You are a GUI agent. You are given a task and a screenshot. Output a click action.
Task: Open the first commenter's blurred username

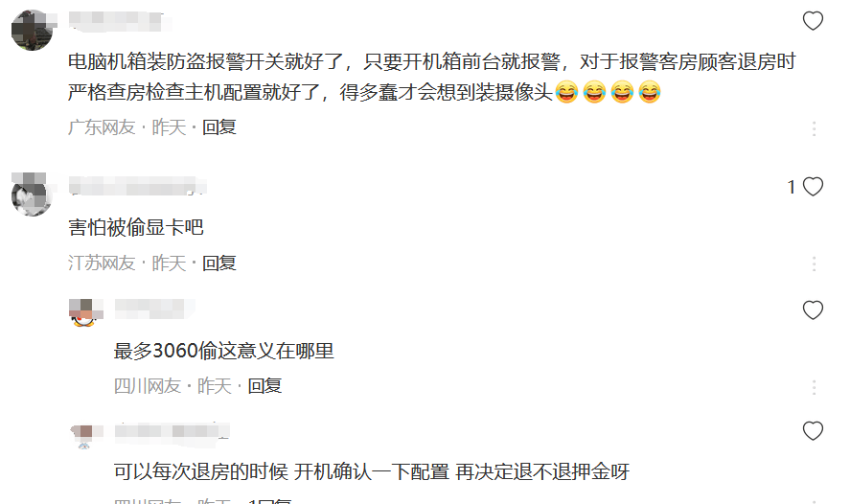tap(120, 20)
